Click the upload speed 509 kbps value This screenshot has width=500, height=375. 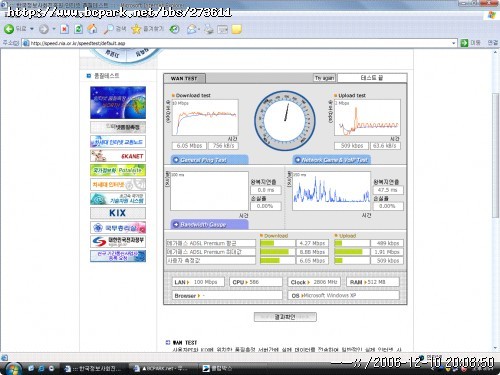(352, 146)
